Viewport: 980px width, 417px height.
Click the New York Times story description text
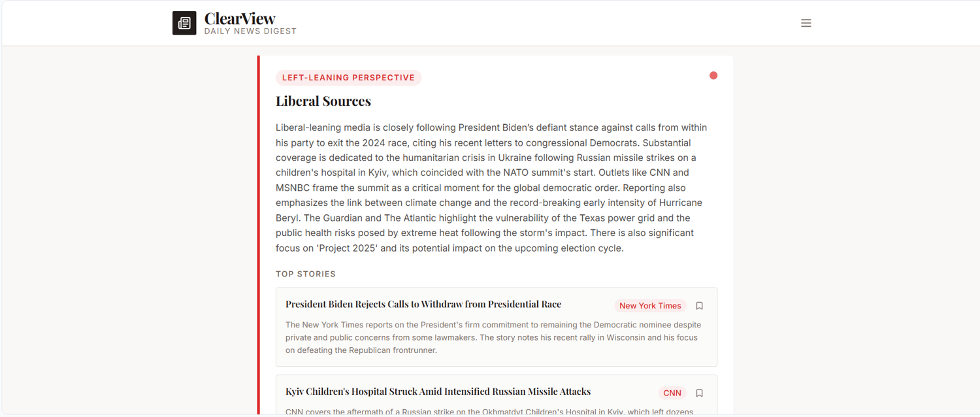click(493, 337)
